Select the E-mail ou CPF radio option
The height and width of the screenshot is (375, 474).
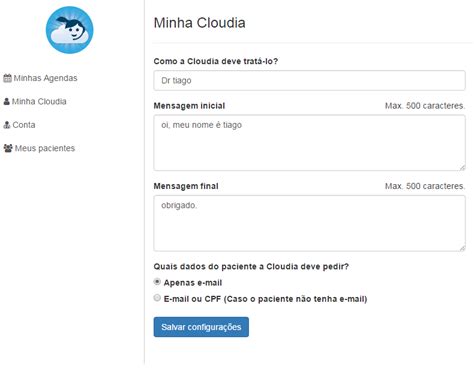tap(157, 298)
